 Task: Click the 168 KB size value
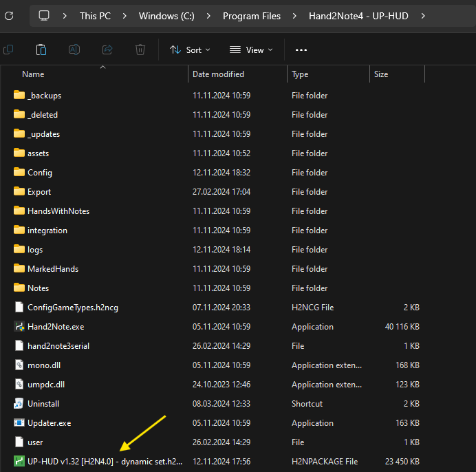click(x=407, y=365)
